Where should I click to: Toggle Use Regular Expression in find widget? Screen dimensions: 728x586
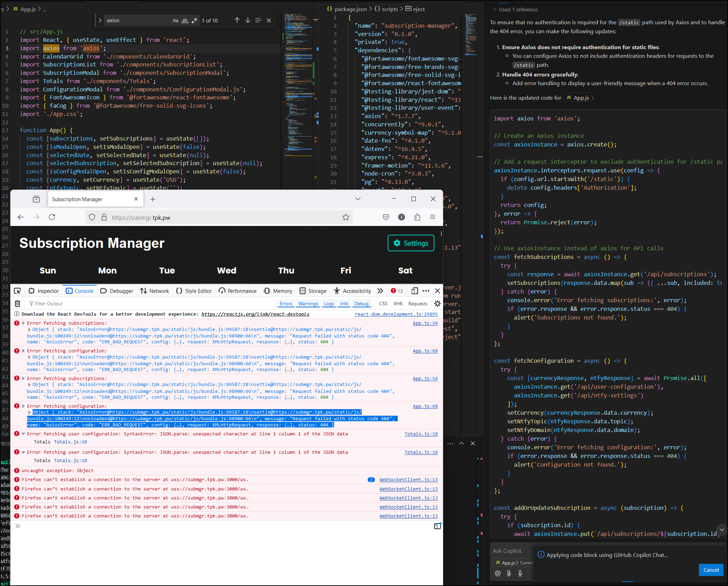(195, 20)
